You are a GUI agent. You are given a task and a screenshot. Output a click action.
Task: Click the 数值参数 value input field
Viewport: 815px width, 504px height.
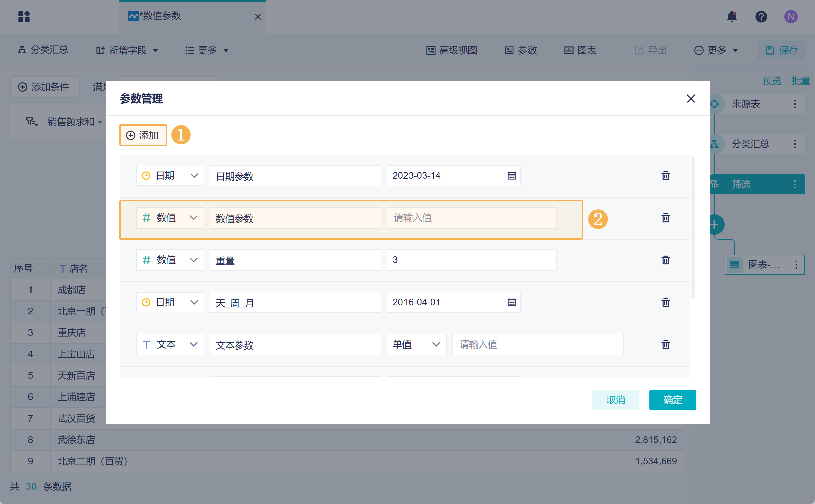tap(472, 218)
